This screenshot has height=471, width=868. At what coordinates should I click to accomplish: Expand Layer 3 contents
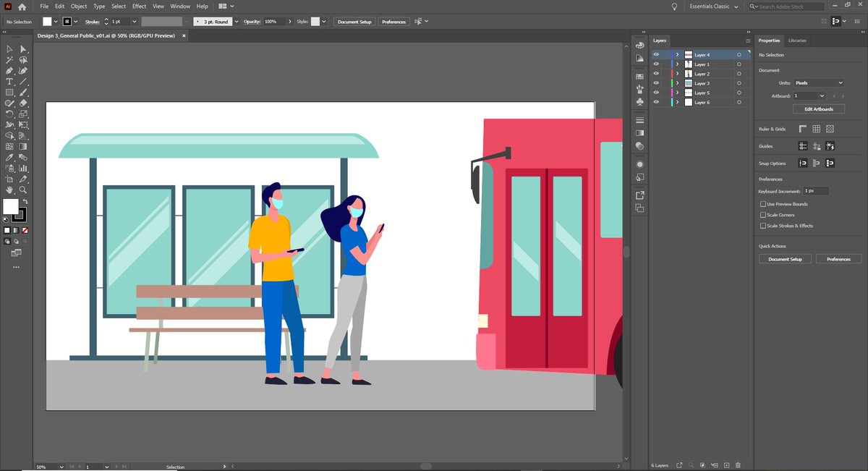click(x=678, y=83)
